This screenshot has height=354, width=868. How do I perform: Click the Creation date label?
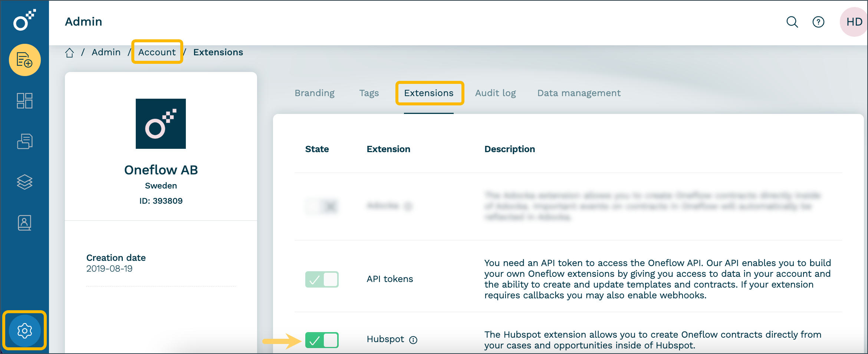tap(116, 258)
